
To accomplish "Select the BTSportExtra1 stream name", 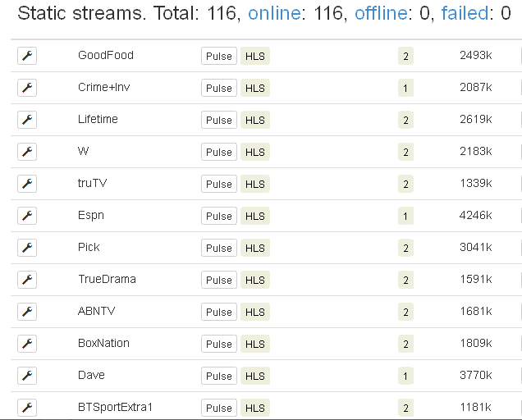I will [115, 406].
